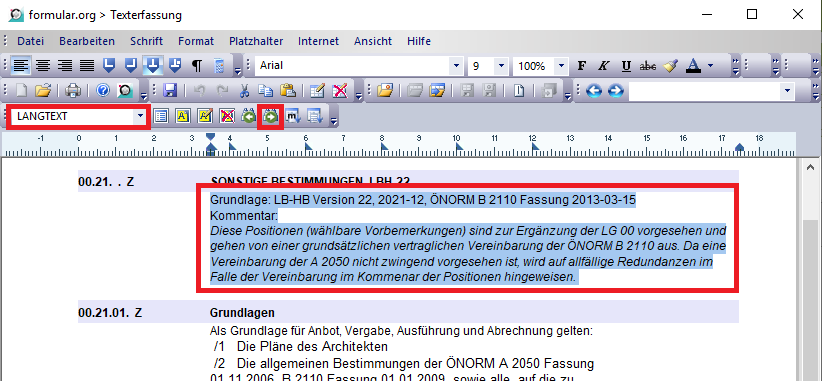This screenshot has height=381, width=822.
Task: Cut selection with scissors icon
Action: (244, 91)
